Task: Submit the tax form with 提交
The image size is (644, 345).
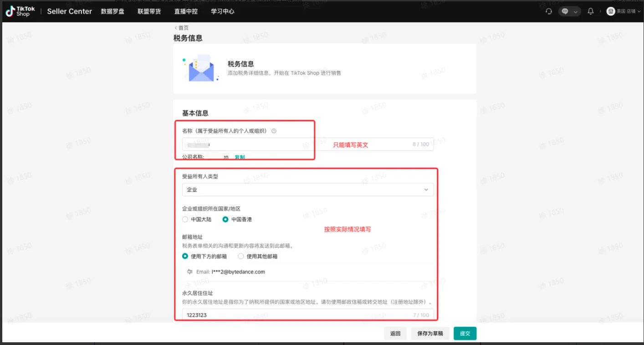Action: click(465, 334)
